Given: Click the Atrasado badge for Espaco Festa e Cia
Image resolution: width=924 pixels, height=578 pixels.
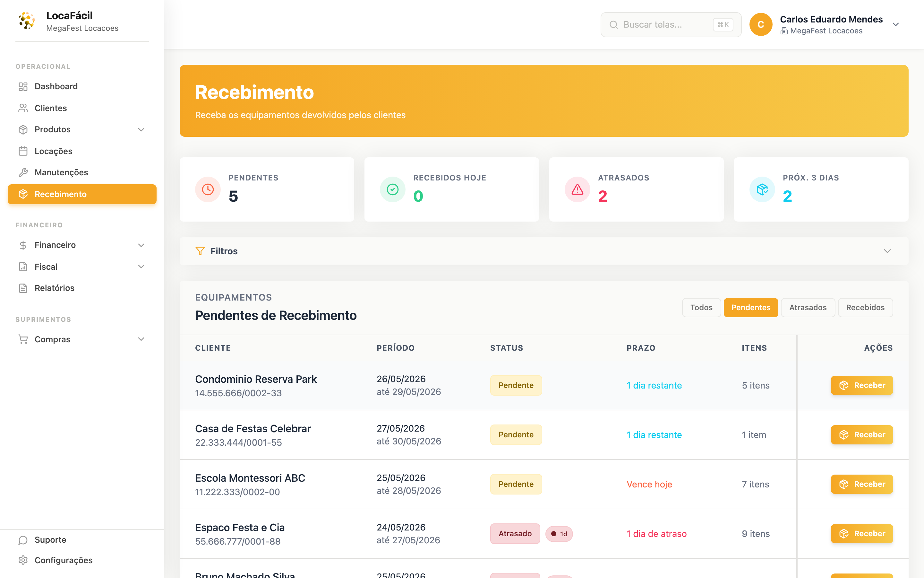Looking at the screenshot, I should coord(515,534).
